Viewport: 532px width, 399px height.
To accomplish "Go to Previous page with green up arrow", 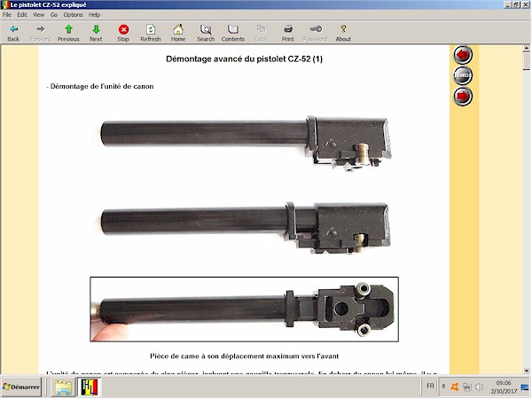I will tap(68, 33).
